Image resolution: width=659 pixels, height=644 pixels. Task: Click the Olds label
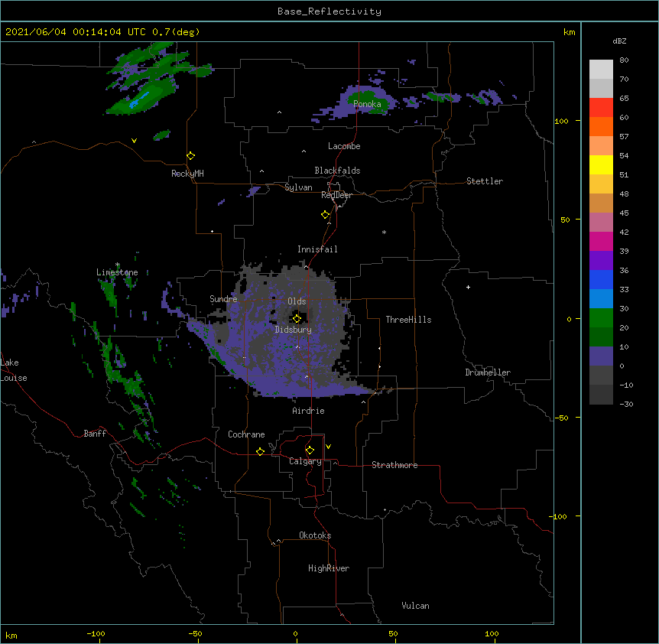pos(297,301)
